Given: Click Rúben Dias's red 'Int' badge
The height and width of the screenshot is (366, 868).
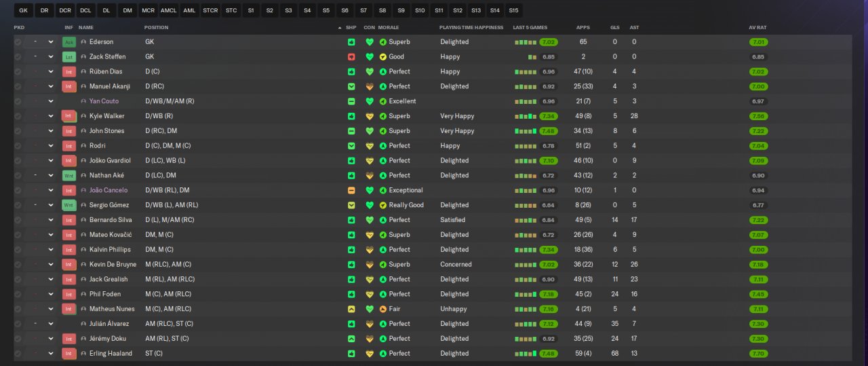Looking at the screenshot, I should 68,72.
